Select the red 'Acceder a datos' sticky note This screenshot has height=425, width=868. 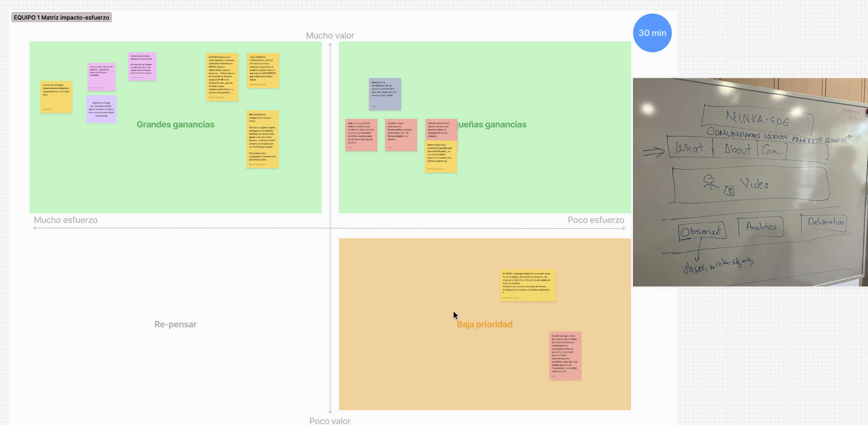[401, 135]
